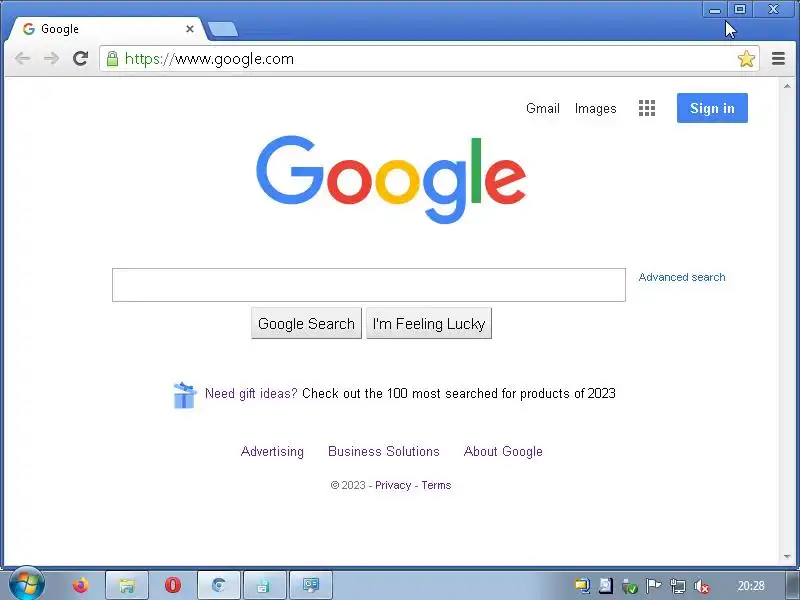Click the scrollbar up arrow
Viewport: 800px width, 600px height.
[787, 86]
